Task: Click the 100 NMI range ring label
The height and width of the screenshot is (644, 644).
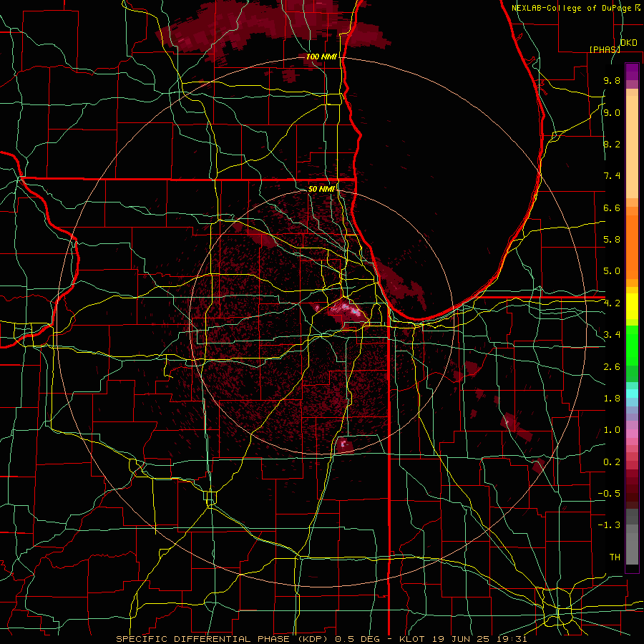Action: [x=321, y=57]
